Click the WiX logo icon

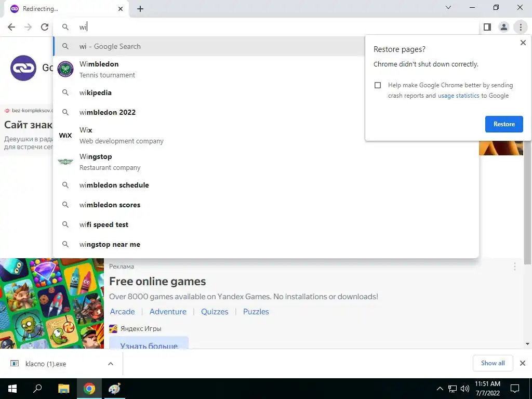65,136
